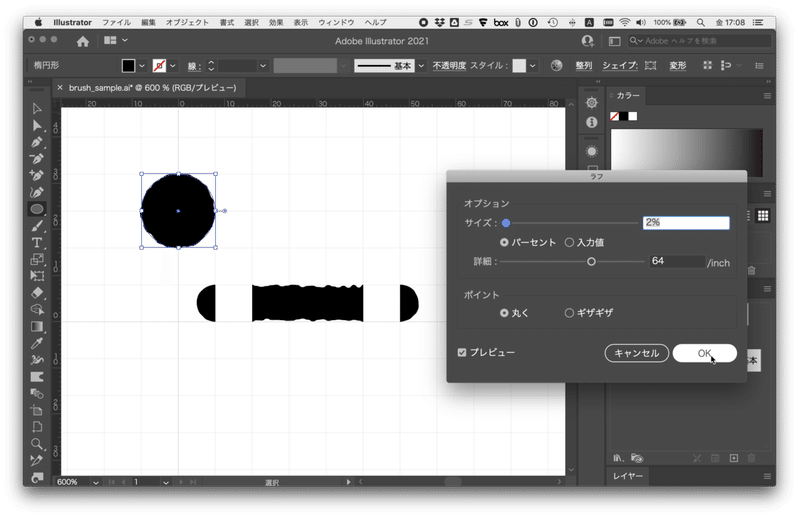This screenshot has width=800, height=518.
Task: Click the 詳細 64 input field
Action: tap(677, 261)
